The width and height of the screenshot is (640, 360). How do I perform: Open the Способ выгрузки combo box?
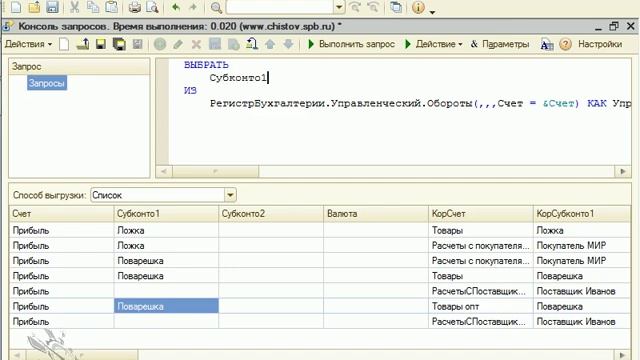coord(230,195)
